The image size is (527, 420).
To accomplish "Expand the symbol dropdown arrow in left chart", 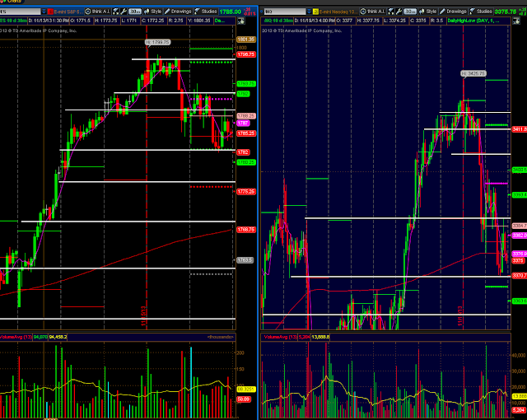I will 44,12.
